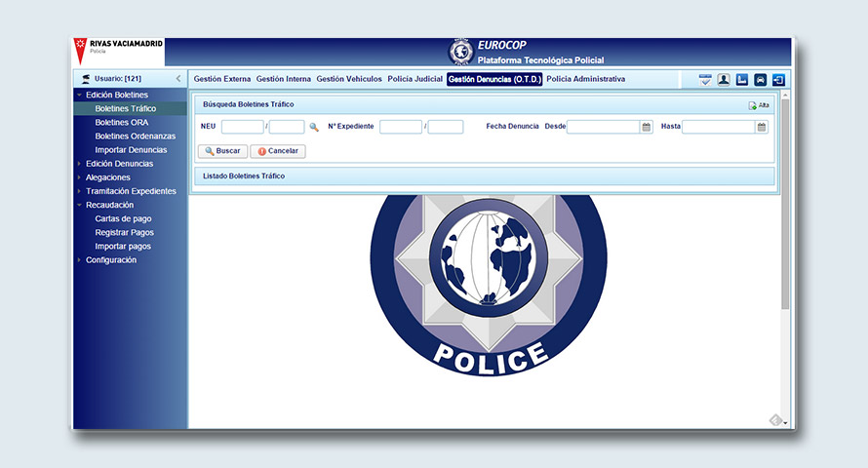Click the magnifier icon next to NEU fields
Viewport: 868px width, 468px height.
click(x=314, y=127)
